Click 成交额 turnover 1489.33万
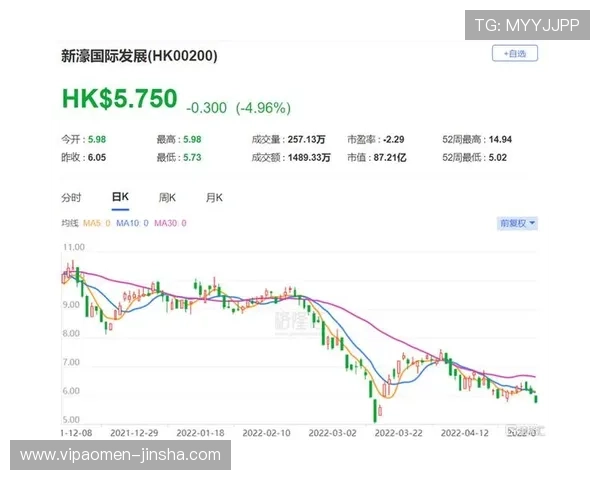600x480 pixels. pyautogui.click(x=291, y=157)
